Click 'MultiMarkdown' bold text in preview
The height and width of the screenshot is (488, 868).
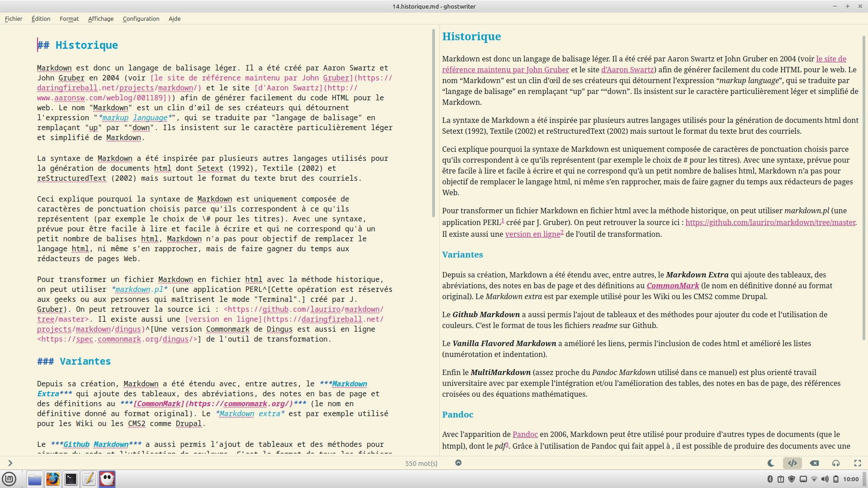pos(500,372)
